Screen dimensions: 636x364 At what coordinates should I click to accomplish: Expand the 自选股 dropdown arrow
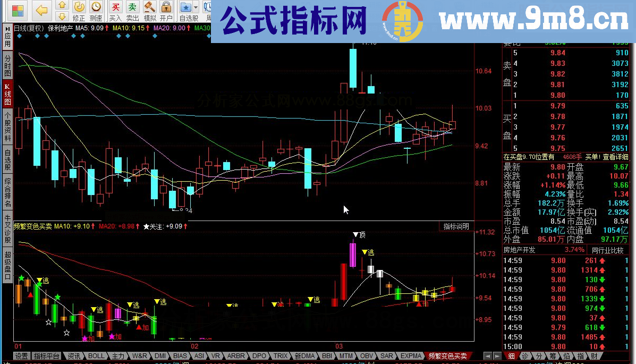tap(196, 7)
